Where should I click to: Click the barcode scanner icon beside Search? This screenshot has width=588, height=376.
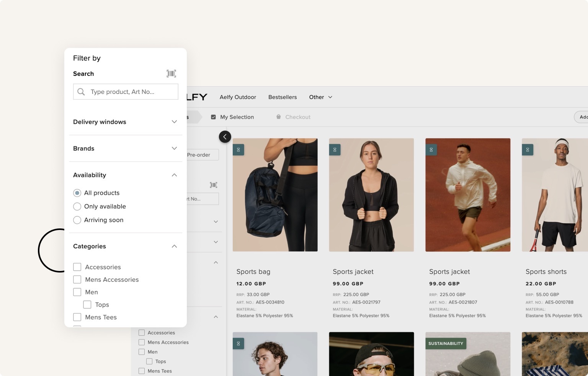(171, 74)
